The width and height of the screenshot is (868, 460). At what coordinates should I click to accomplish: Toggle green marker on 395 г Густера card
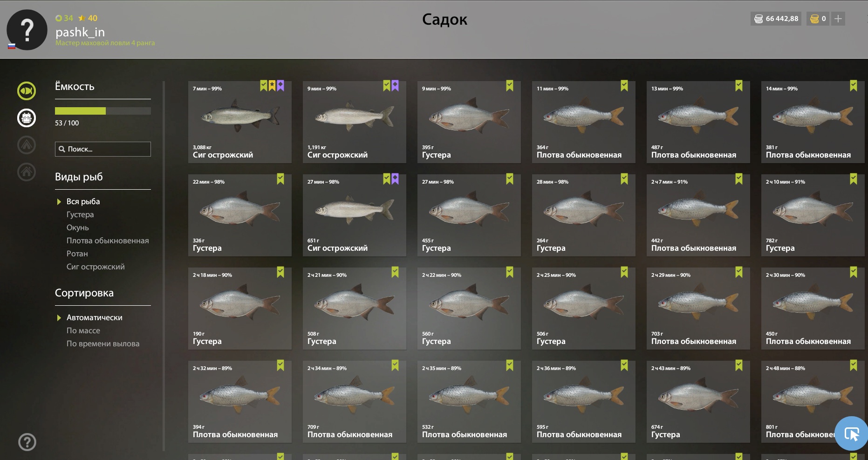(510, 85)
